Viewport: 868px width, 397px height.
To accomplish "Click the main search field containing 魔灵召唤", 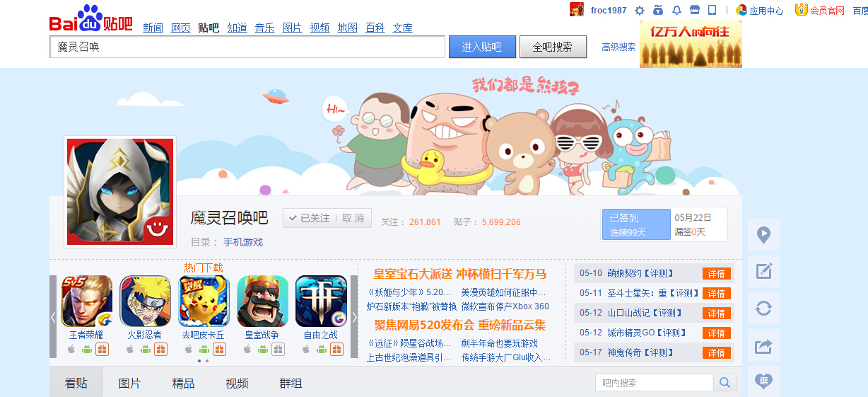I will point(247,47).
